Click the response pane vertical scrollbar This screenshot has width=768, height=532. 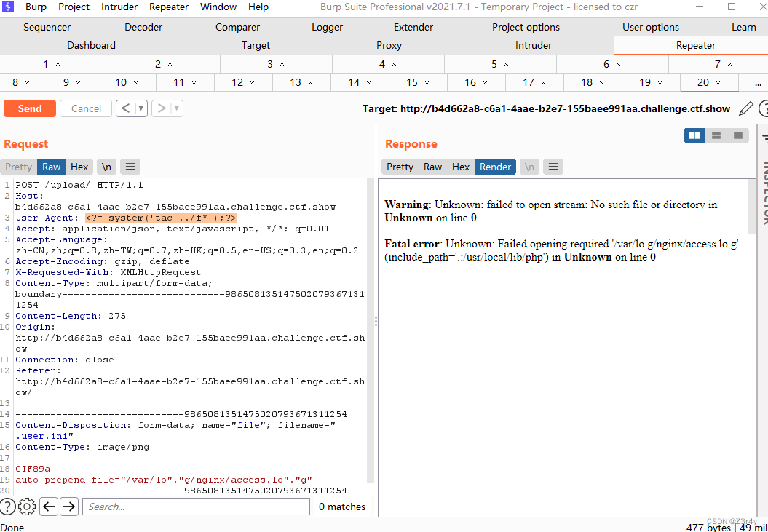(752, 207)
